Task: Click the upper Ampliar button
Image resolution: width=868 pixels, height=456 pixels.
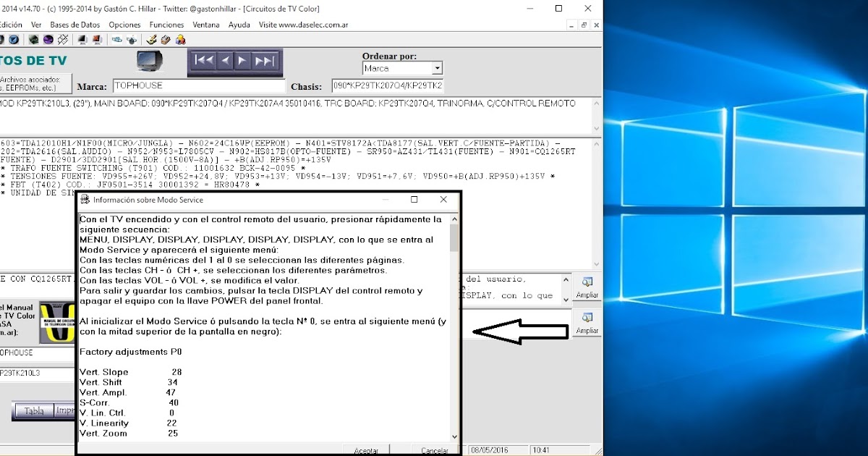Action: (x=587, y=287)
